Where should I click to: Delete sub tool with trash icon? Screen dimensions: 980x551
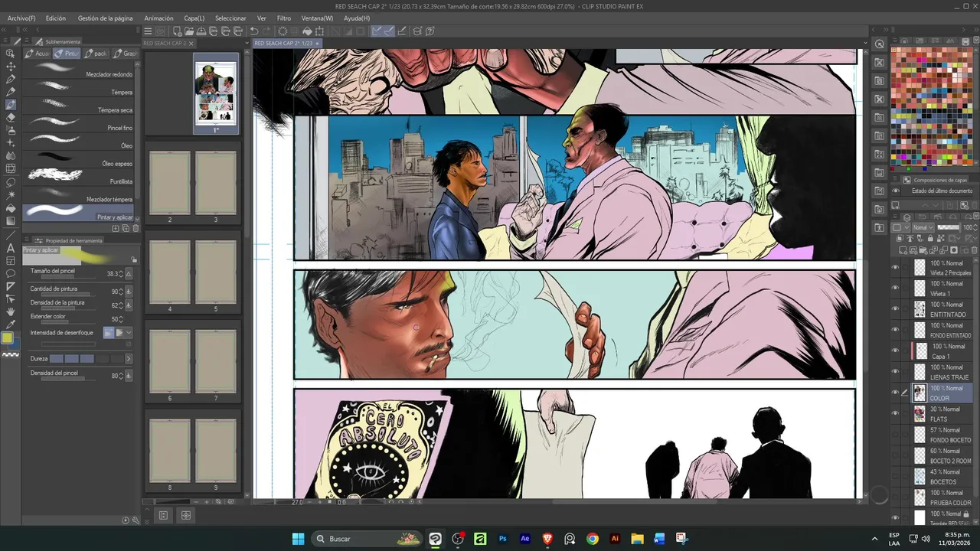click(x=136, y=228)
